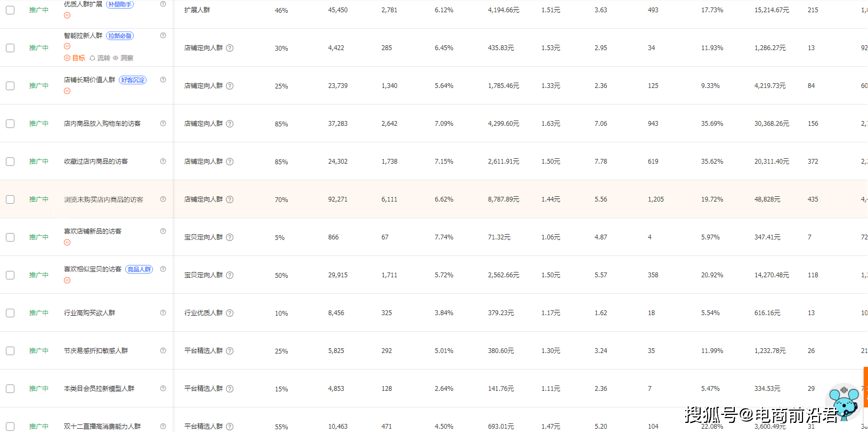
Task: Tick checkbox for 行业高购买欲人群 row
Action: (x=10, y=313)
